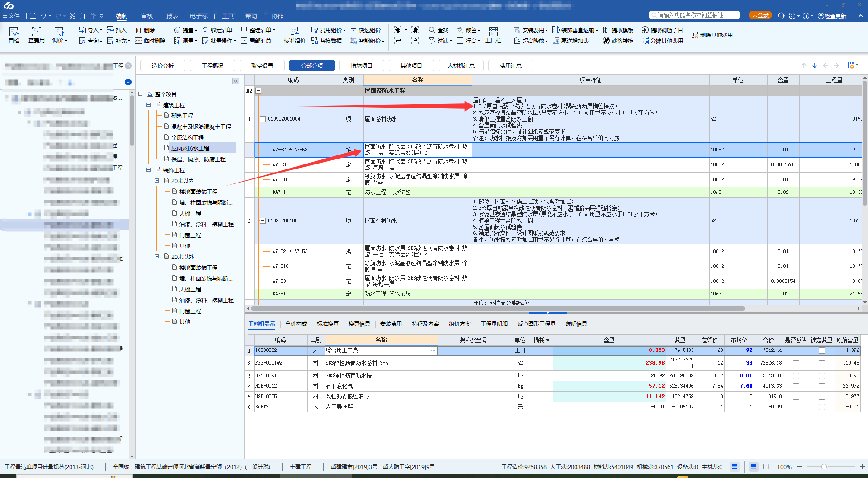The image size is (868, 478).
Task: Switch to the 审核 ribbon tab
Action: [x=147, y=16]
